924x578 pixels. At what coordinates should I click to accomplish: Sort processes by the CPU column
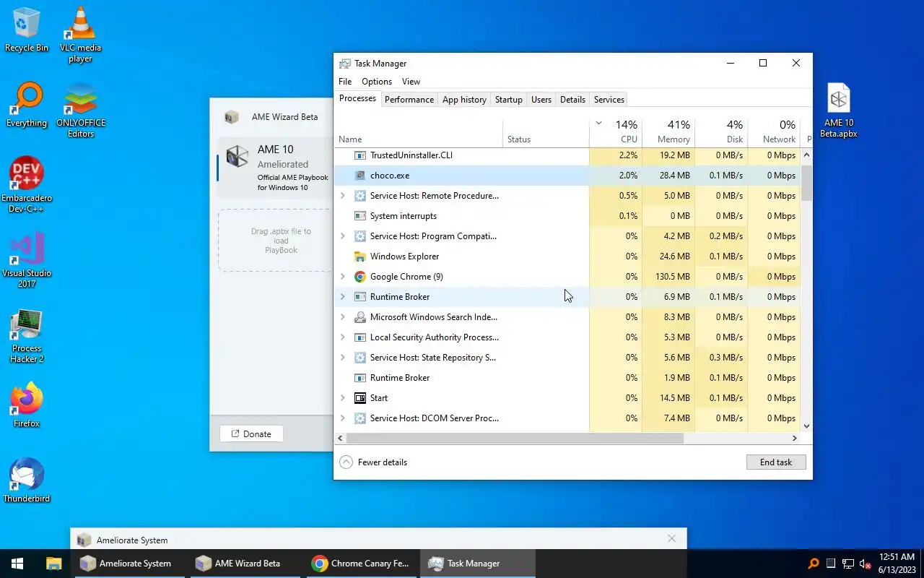[616, 131]
